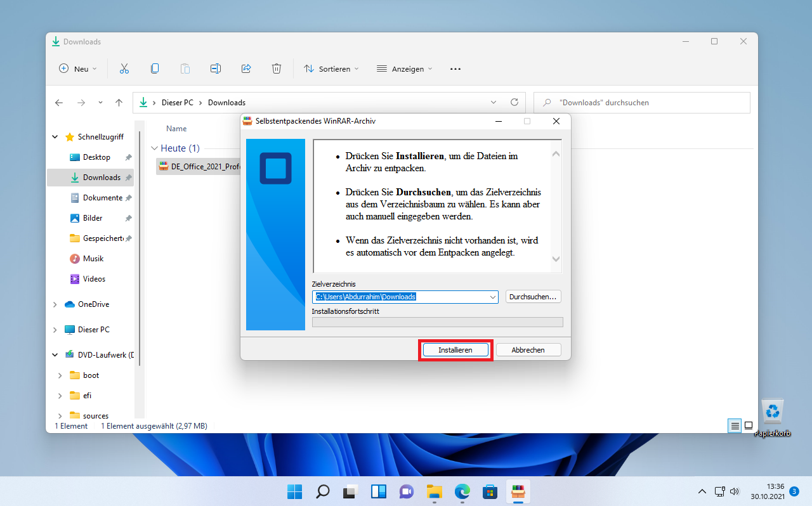
Task: Click the copy icon in Explorer toolbar
Action: (x=155, y=68)
